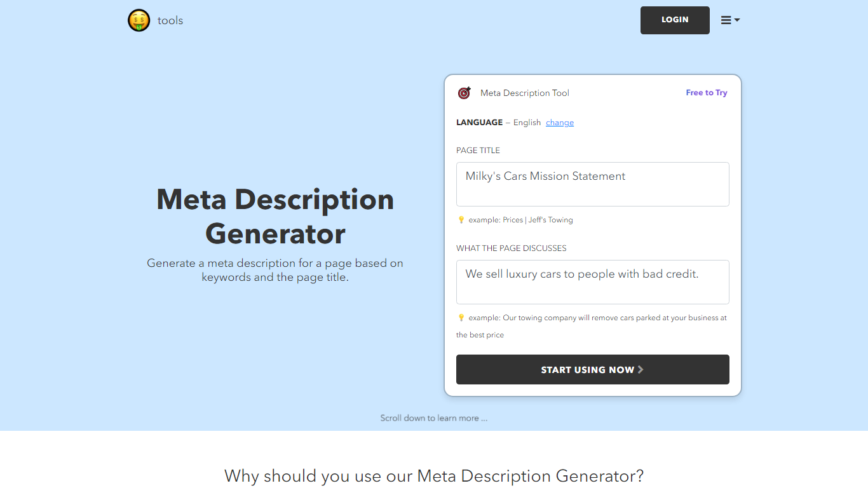The height and width of the screenshot is (488, 868).
Task: Click the hamburger menu icon in the header
Action: point(726,20)
